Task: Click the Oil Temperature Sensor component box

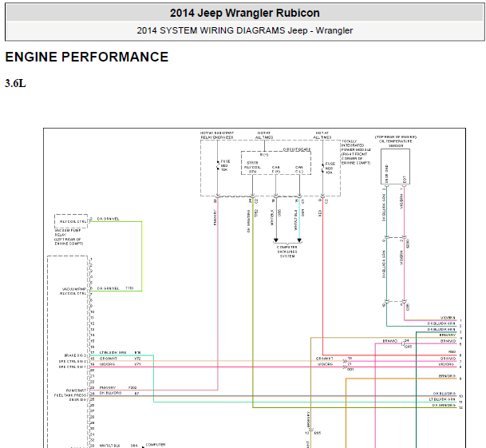Action: [395, 167]
